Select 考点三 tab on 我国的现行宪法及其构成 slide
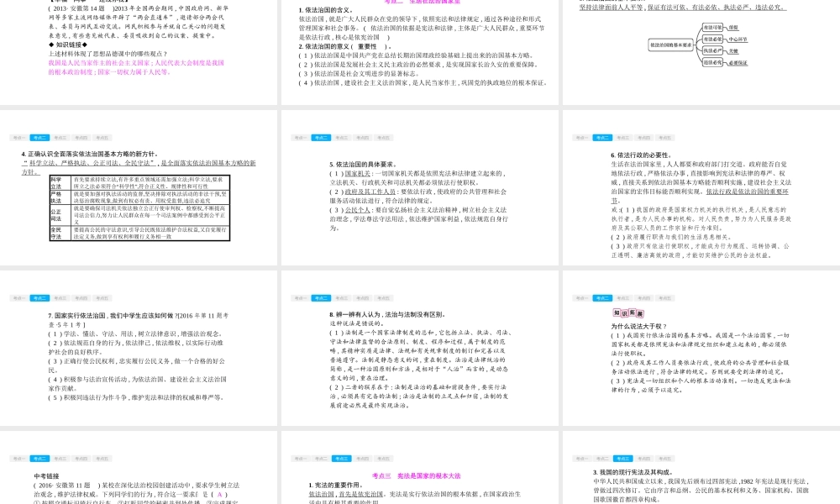The image size is (840, 504). [x=623, y=459]
